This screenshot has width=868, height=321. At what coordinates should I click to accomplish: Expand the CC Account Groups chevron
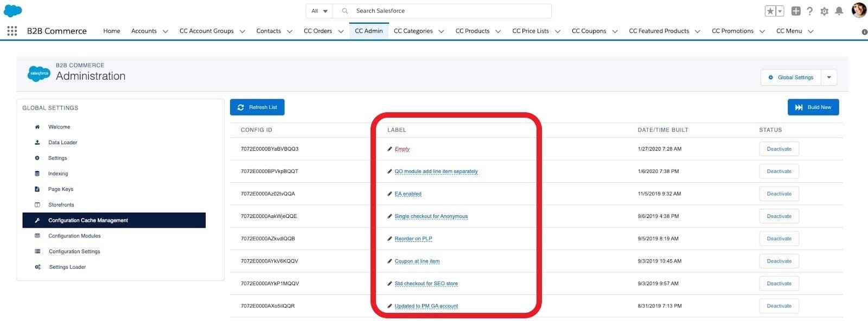[x=242, y=31]
